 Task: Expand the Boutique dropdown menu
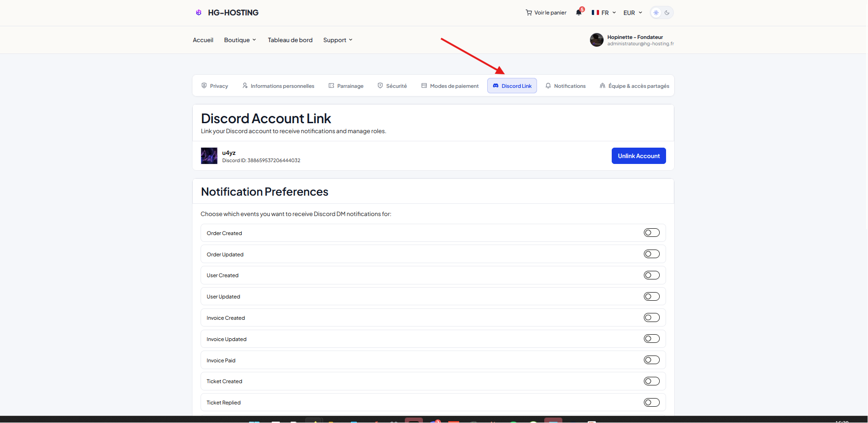(x=240, y=40)
